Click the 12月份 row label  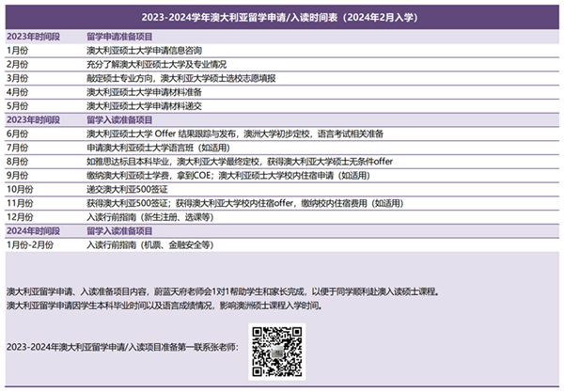21,216
